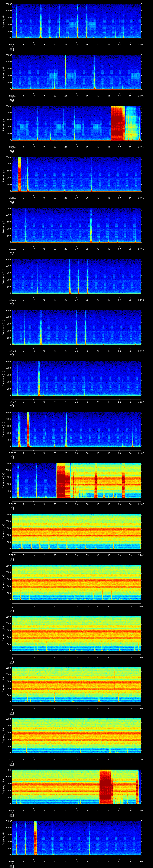Select the 18:33:00 start time label
Screen dimensions: 153x868
[12, 606]
